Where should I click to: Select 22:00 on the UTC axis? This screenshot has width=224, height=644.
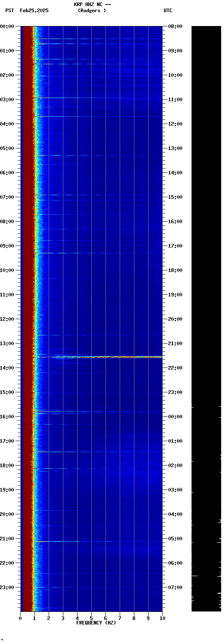tap(175, 368)
